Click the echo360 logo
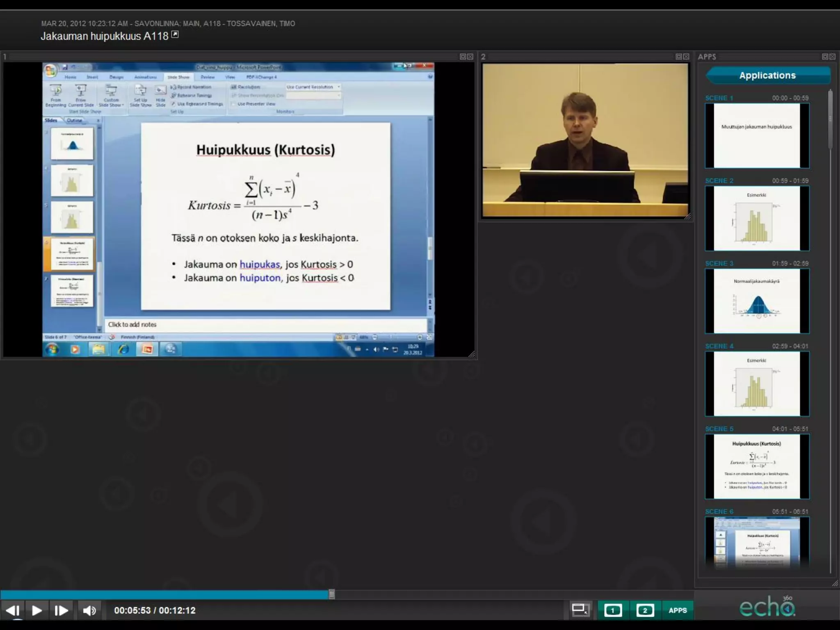Image resolution: width=840 pixels, height=630 pixels. point(767,607)
